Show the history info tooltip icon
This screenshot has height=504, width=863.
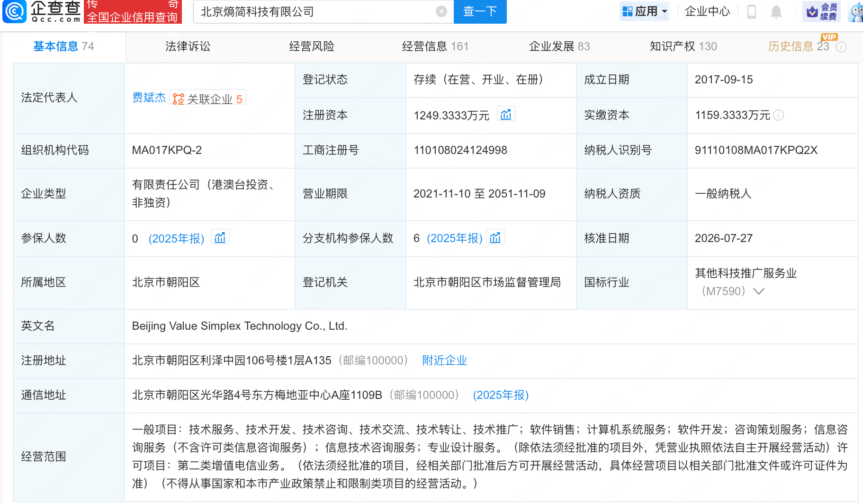point(841,47)
